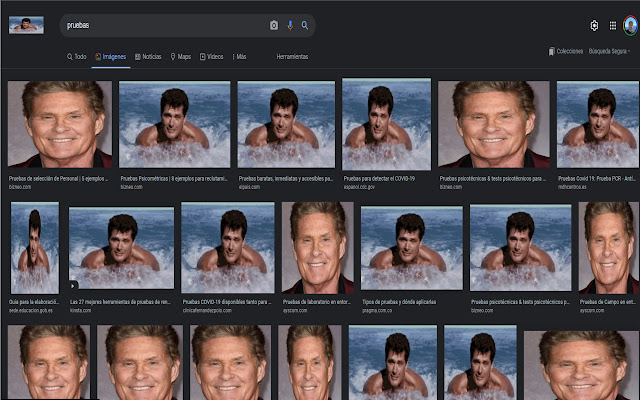Click the kinsta.com source text
Screen dimensions: 640x400
coord(80,311)
